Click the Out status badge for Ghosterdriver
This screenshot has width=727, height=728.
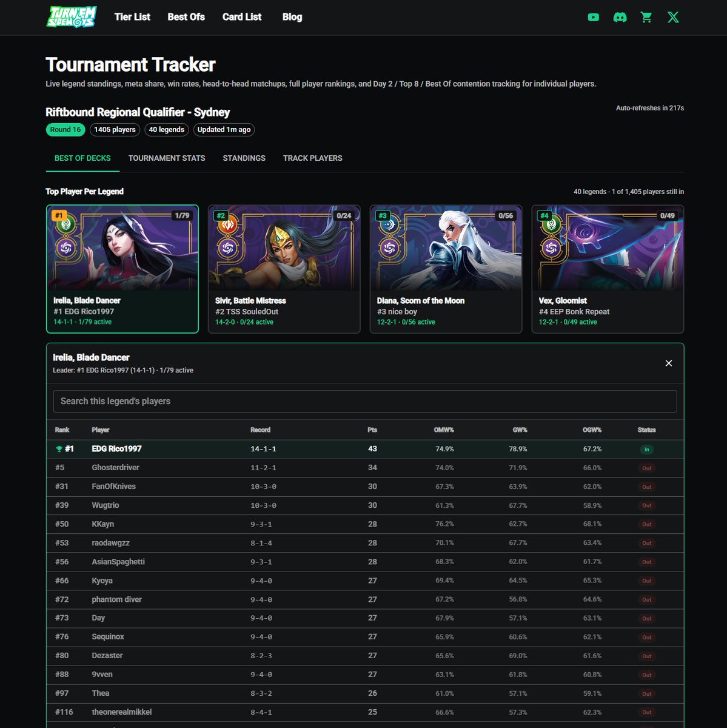point(647,468)
